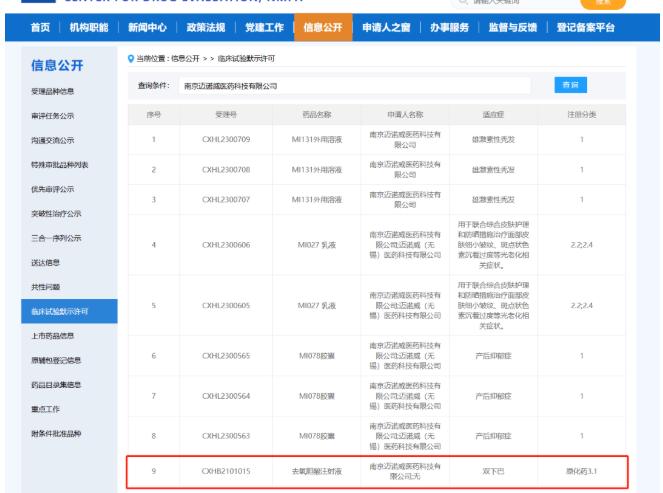Click 2.2;2.4 classification in row CXHL2300605
The width and height of the screenshot is (663, 493).
pyautogui.click(x=582, y=305)
